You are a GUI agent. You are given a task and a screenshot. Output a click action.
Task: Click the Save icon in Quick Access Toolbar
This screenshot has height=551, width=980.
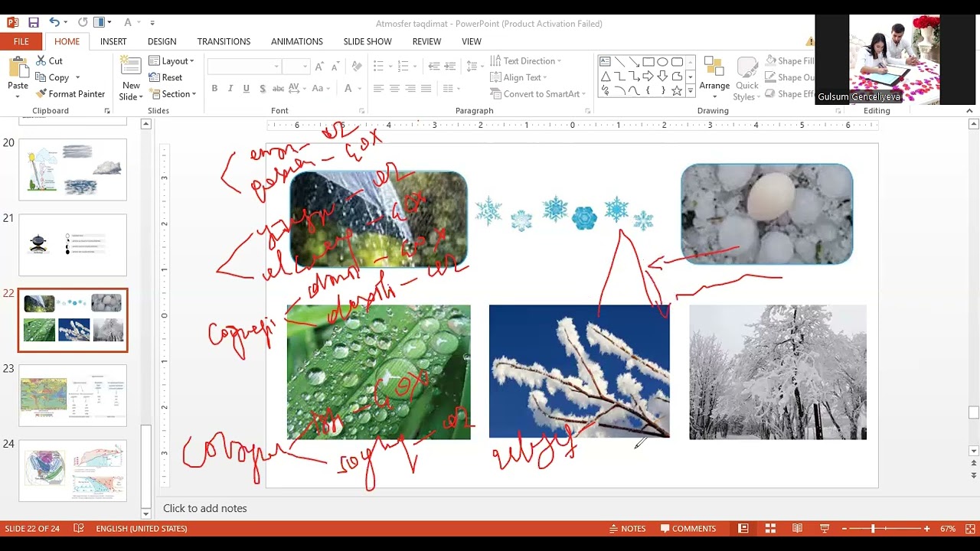pos(33,23)
